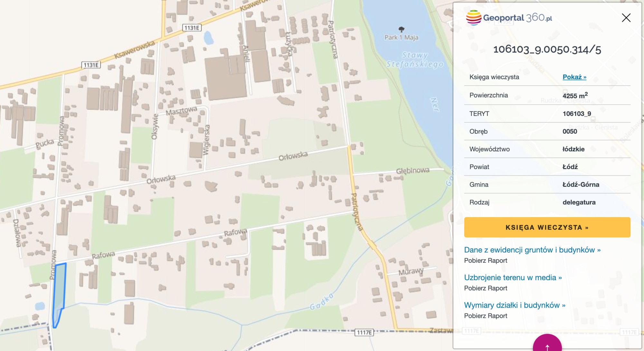The image size is (644, 351).
Task: Open Wymiary działki i budynków link
Action: coord(515,305)
